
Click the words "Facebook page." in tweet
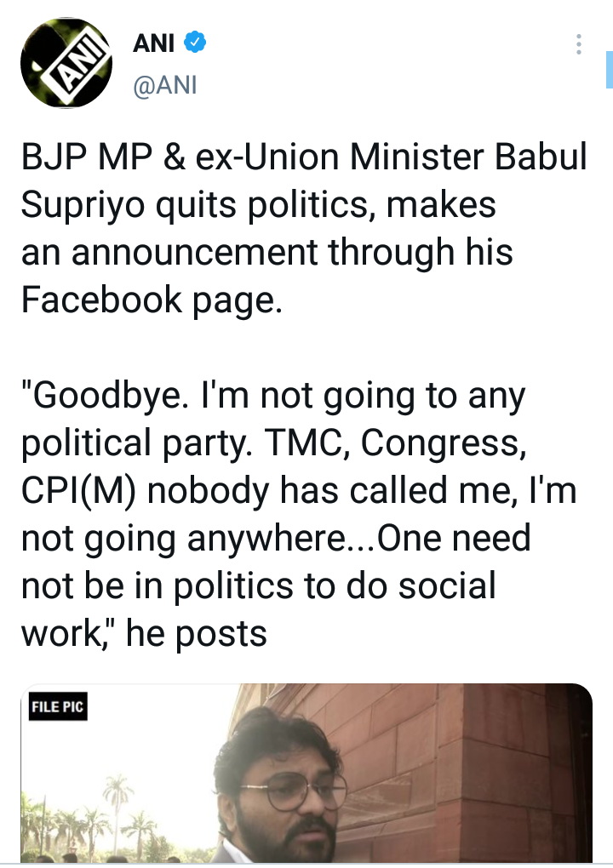[151, 300]
